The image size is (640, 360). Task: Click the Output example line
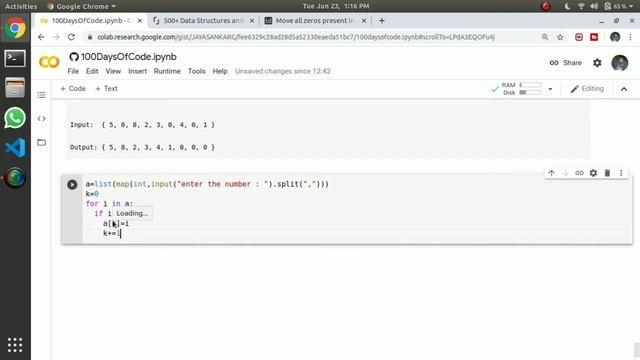142,147
